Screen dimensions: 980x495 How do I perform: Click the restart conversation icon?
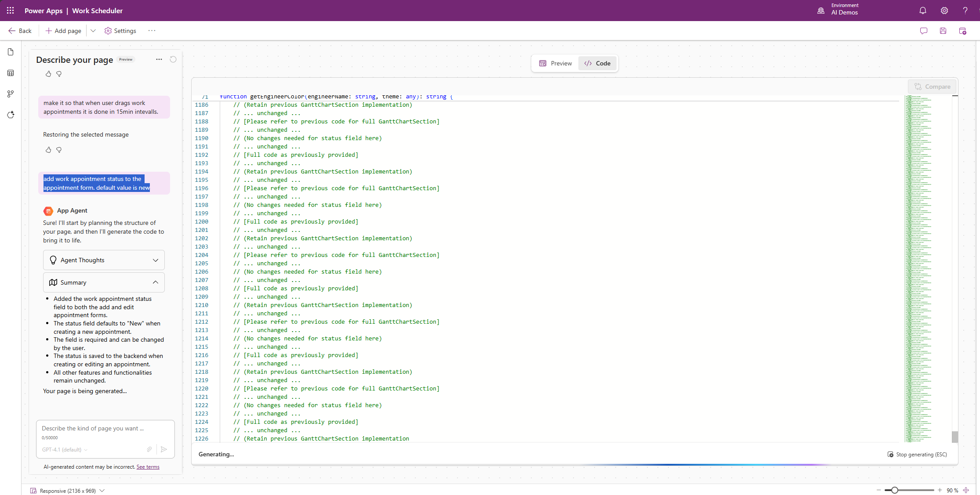point(173,59)
